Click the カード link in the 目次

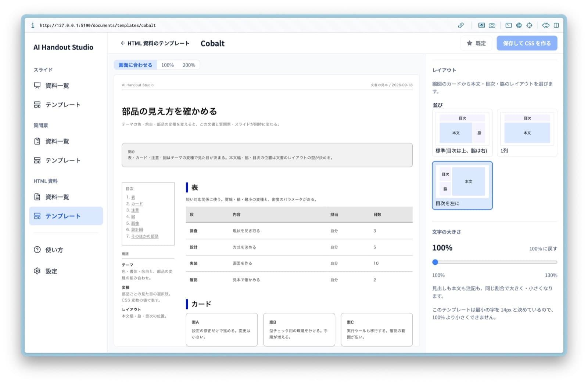tap(137, 204)
